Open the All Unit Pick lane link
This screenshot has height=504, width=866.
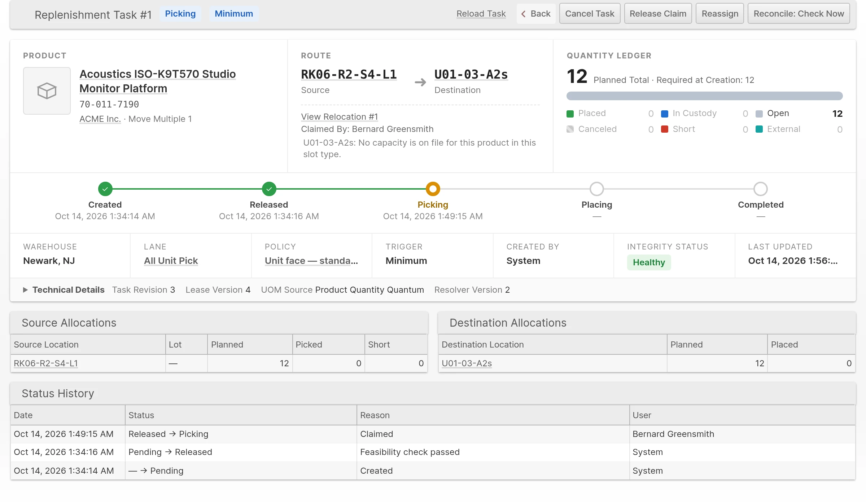[x=171, y=261]
